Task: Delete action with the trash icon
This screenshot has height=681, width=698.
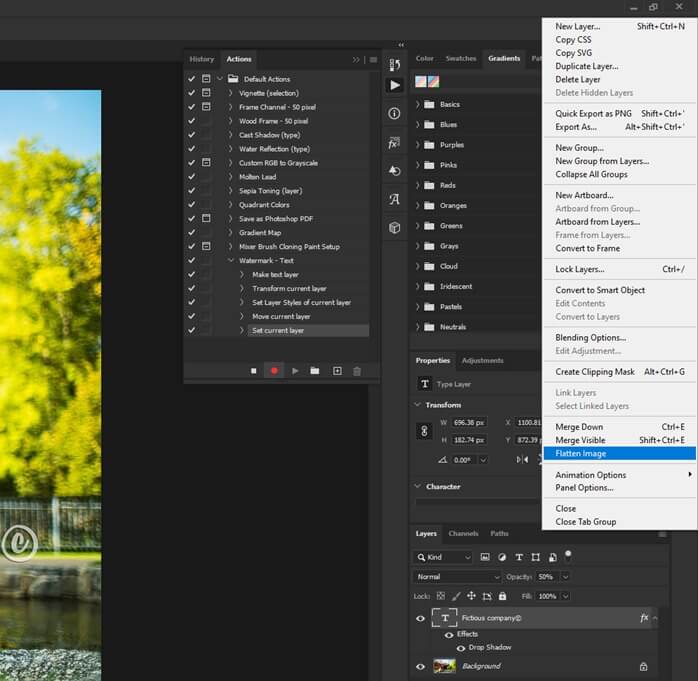Action: click(x=357, y=371)
